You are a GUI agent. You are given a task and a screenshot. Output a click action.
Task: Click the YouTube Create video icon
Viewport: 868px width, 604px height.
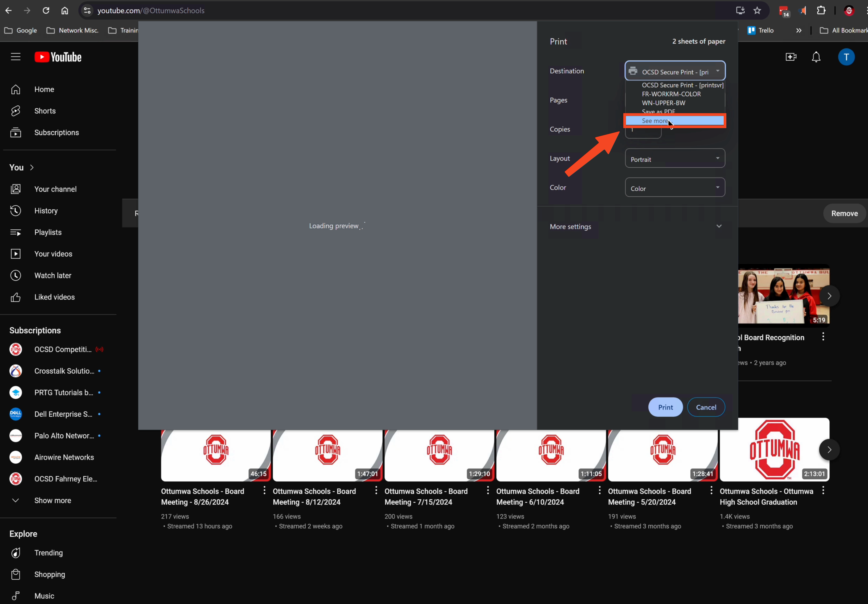tap(791, 57)
